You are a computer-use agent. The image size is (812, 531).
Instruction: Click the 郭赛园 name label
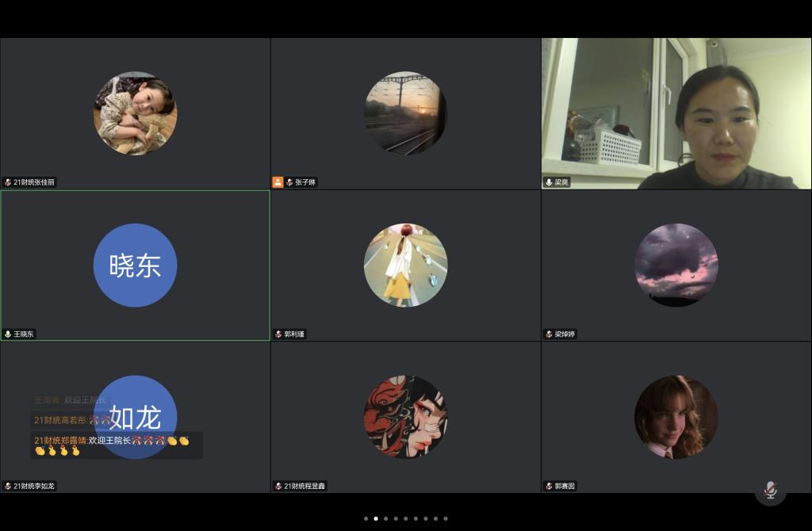[565, 486]
